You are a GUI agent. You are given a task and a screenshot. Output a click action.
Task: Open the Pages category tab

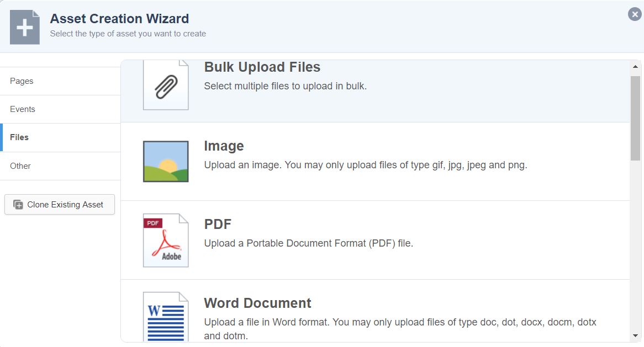click(22, 81)
